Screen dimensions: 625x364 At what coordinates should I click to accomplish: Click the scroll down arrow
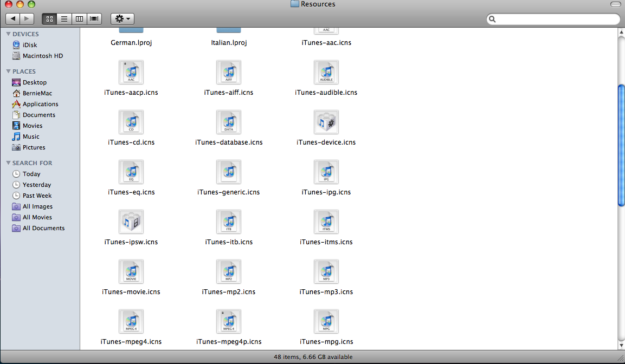(621, 346)
